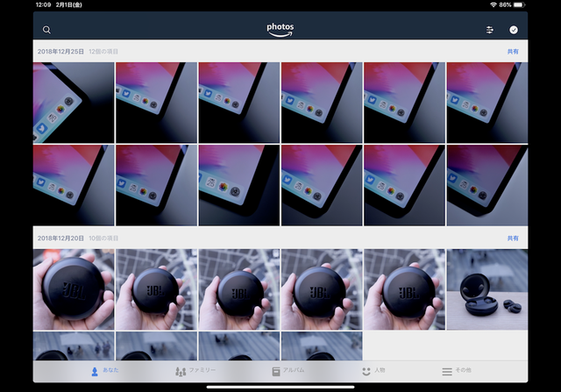The width and height of the screenshot is (561, 392).
Task: Open second photo in December 25 second row
Action: 156,185
